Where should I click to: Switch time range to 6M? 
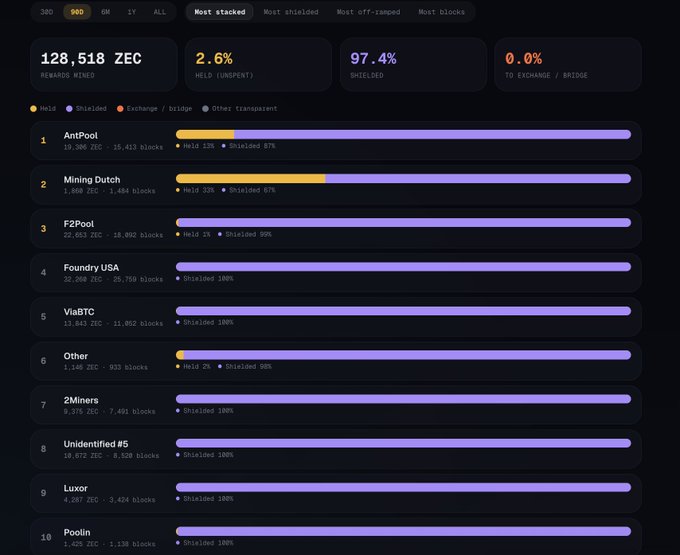(x=105, y=12)
